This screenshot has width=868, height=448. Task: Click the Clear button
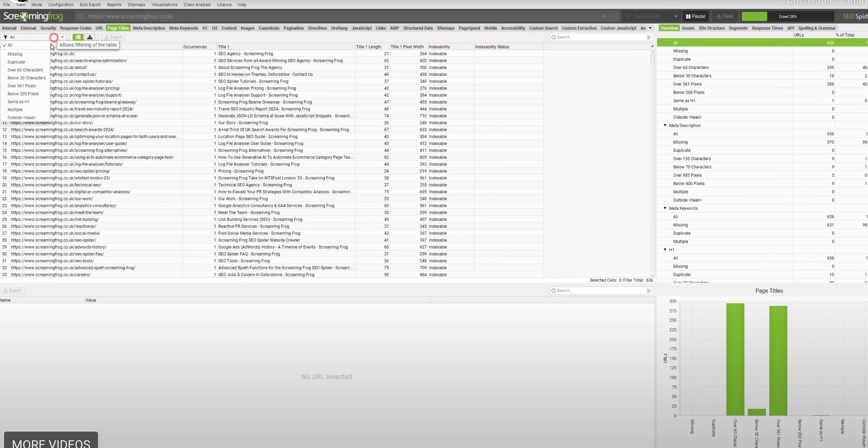point(725,16)
